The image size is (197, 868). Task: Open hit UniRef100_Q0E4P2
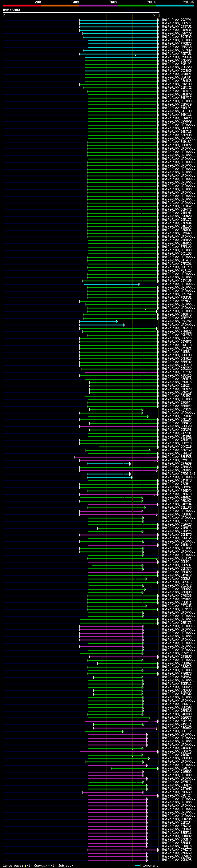pyautogui.click(x=176, y=60)
